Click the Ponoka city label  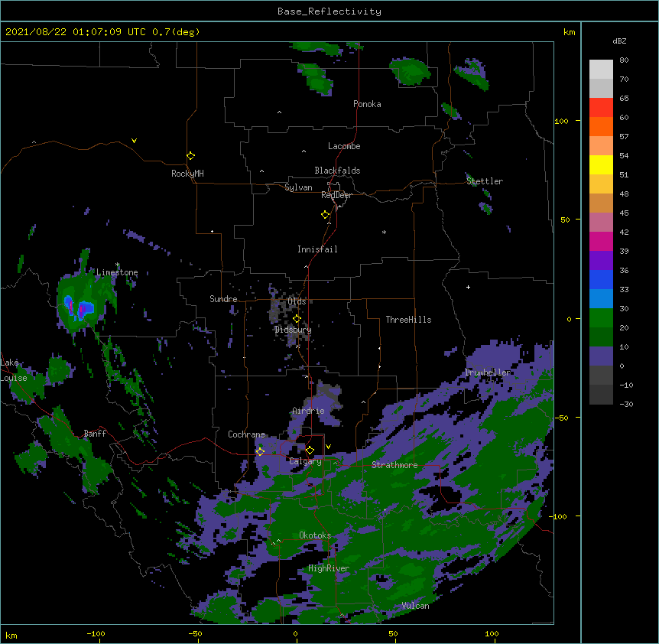click(367, 104)
